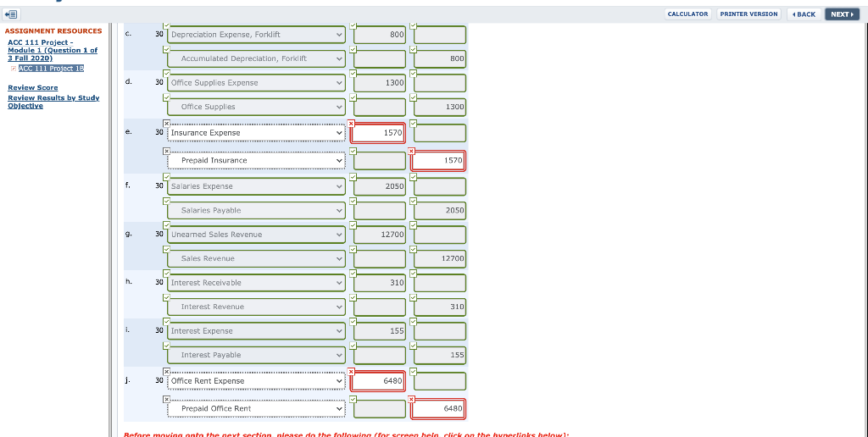Click green check icon on 2050 debit field

pos(353,177)
